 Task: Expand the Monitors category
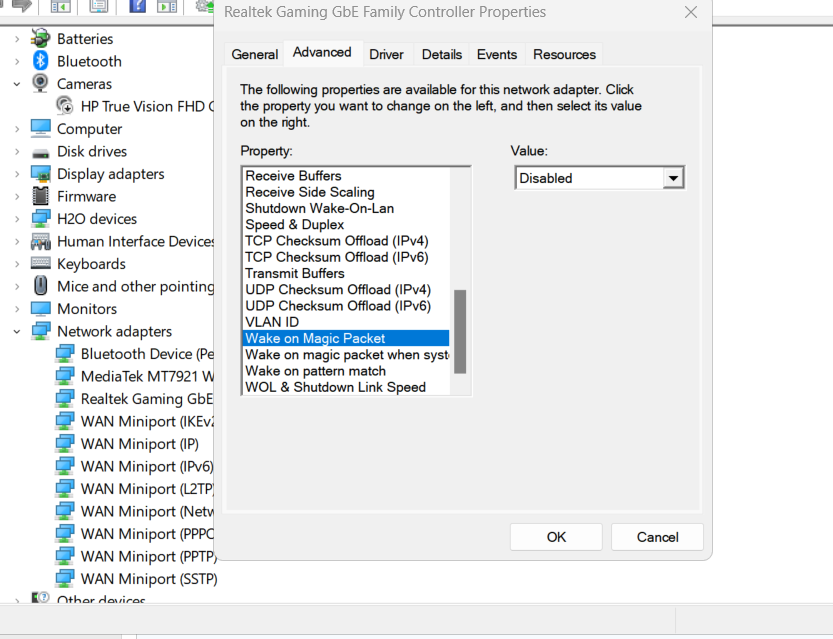pos(17,309)
